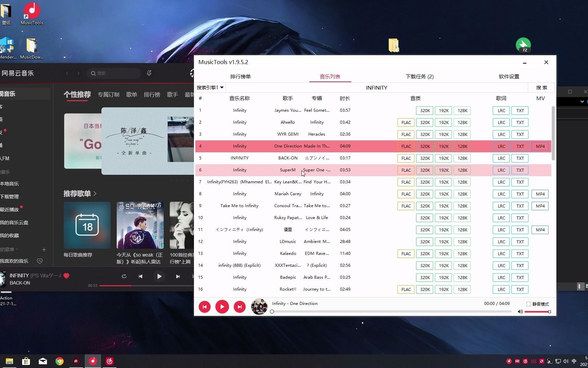Click the INFINITY search input field
The image size is (588, 368).
point(376,88)
